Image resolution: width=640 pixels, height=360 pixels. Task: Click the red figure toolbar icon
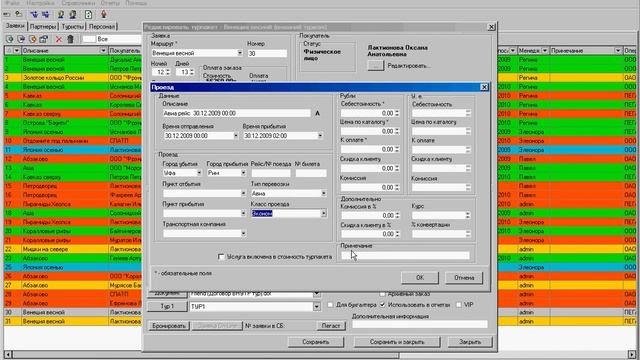point(104,15)
